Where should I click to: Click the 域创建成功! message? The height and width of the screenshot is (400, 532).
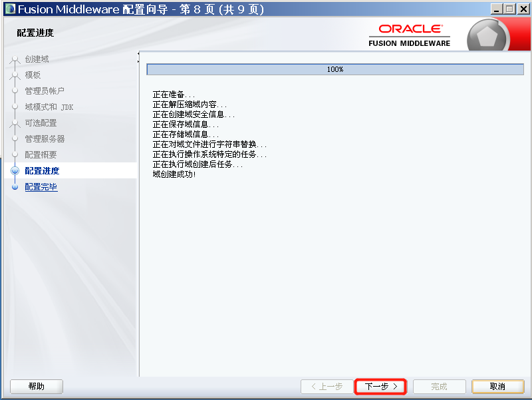174,174
